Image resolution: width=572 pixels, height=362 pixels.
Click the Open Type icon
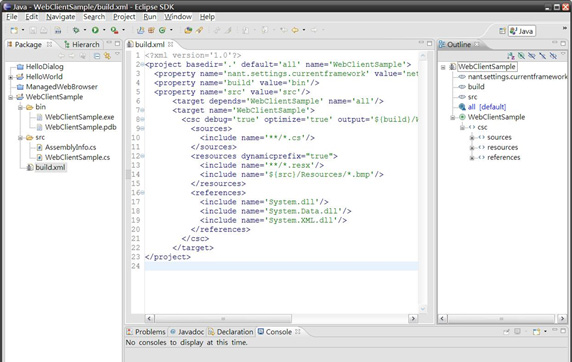188,30
